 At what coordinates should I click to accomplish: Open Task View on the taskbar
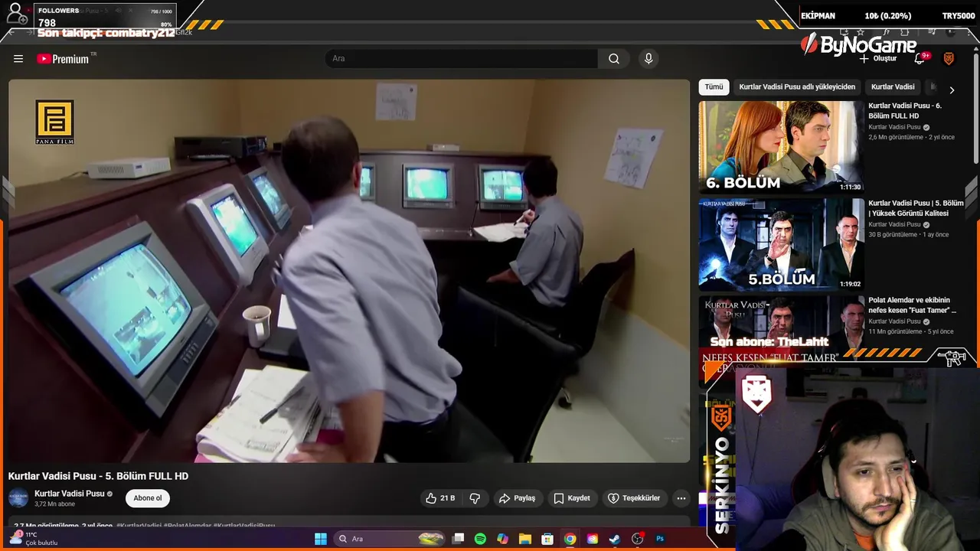[458, 539]
